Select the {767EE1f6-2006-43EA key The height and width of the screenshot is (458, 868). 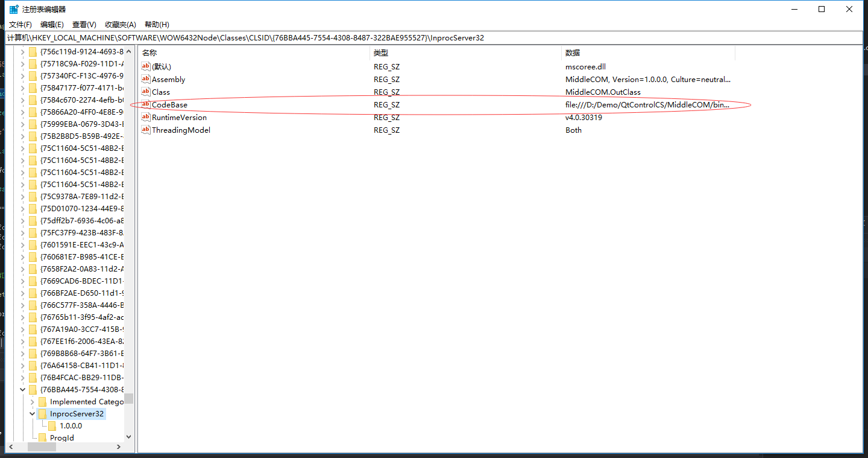(82, 341)
